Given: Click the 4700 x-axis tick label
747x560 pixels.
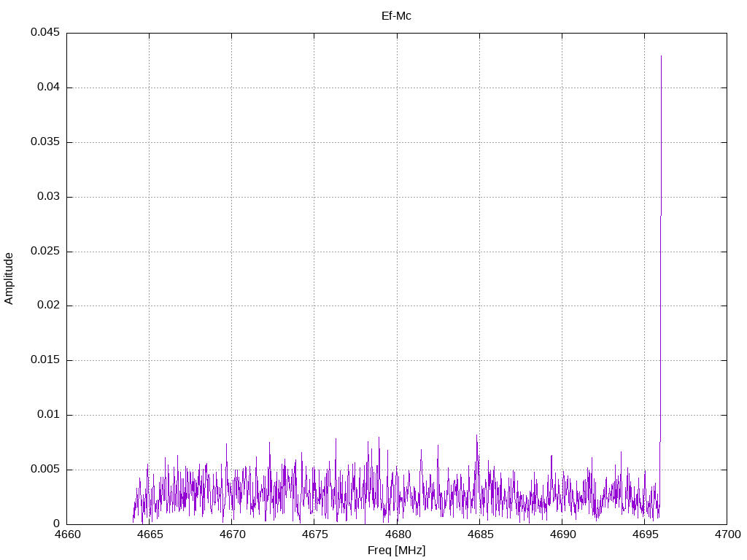Looking at the screenshot, I should [727, 534].
